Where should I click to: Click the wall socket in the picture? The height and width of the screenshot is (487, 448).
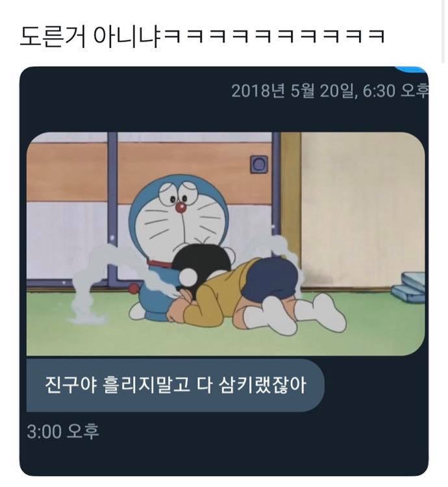click(259, 164)
